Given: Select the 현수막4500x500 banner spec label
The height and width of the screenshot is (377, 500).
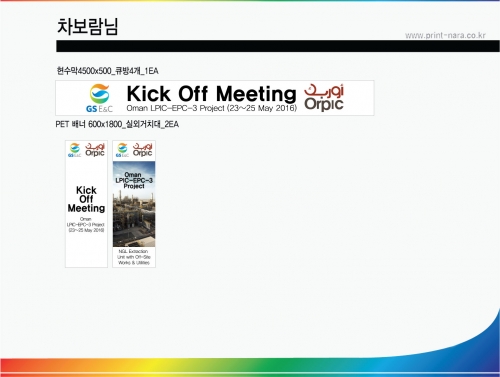Looking at the screenshot, I should (x=107, y=71).
